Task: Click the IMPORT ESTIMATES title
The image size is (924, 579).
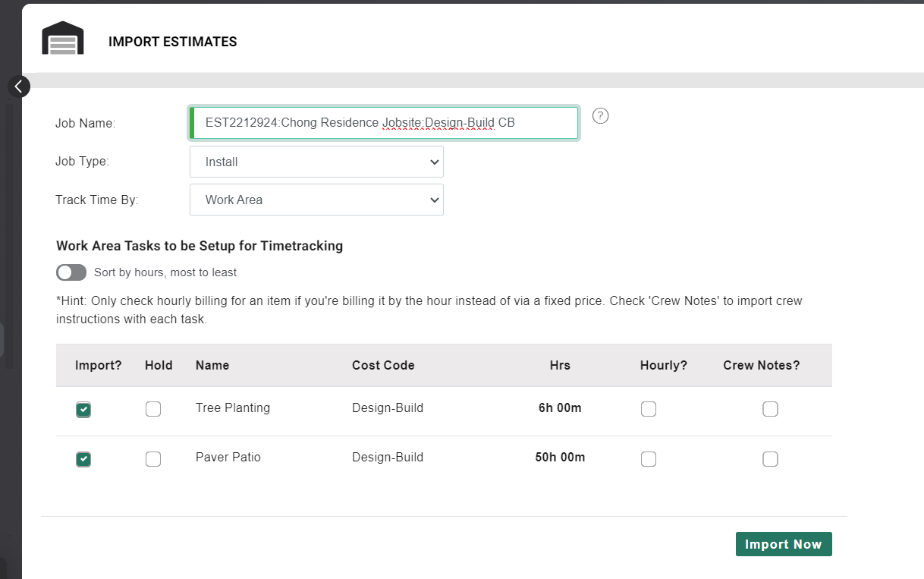Action: 173,42
